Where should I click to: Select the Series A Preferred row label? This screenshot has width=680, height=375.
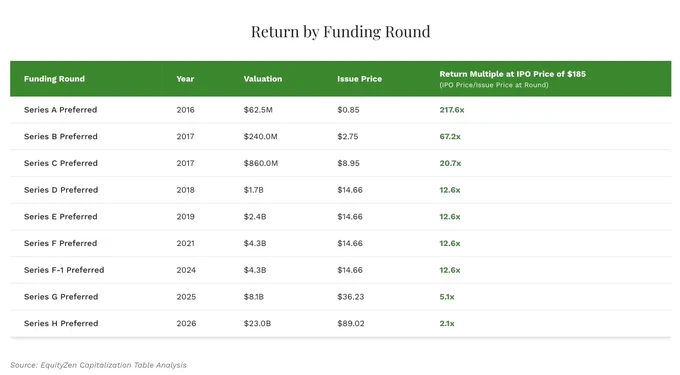(x=60, y=110)
